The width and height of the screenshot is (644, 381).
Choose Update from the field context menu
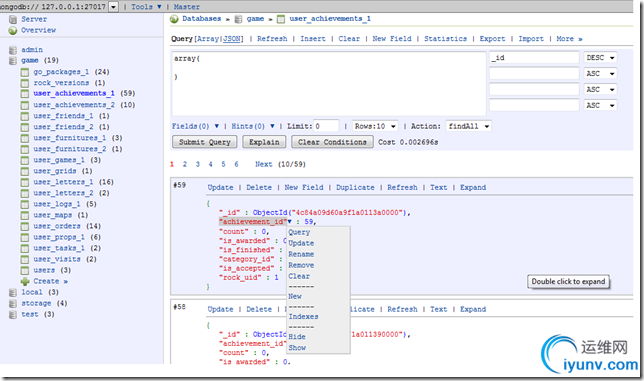(x=301, y=243)
